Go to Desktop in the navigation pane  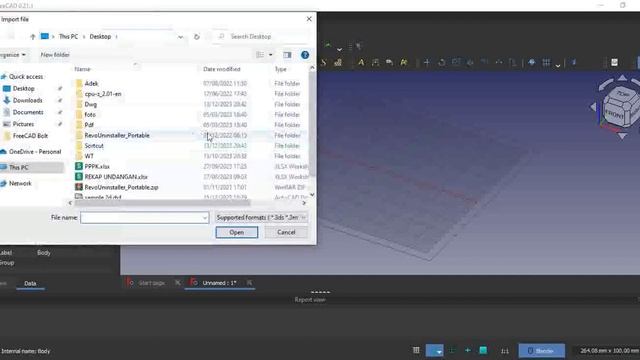[24, 89]
